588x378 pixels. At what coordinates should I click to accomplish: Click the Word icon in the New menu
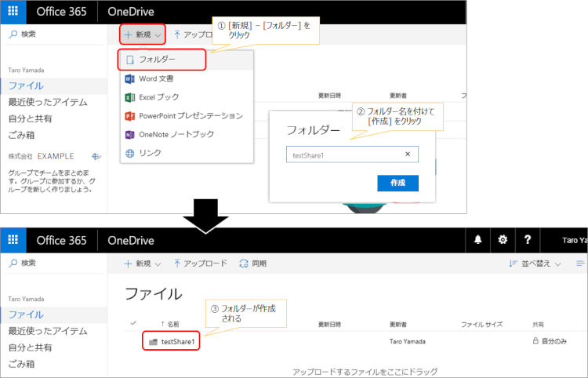coord(129,78)
